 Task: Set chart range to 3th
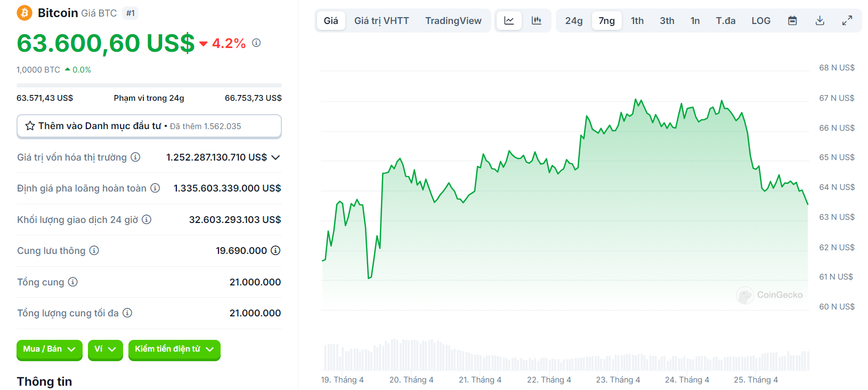click(x=667, y=21)
